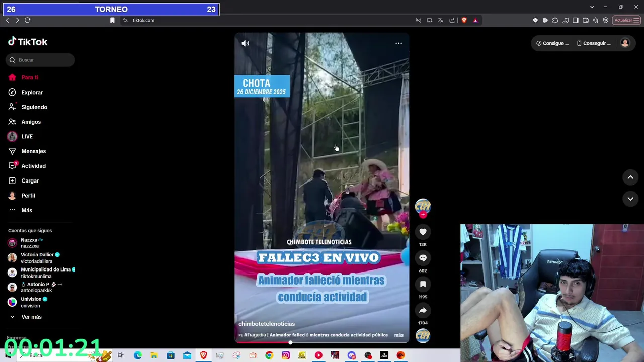644x362 pixels.
Task: Share the video using the arrow icon
Action: [x=423, y=310]
